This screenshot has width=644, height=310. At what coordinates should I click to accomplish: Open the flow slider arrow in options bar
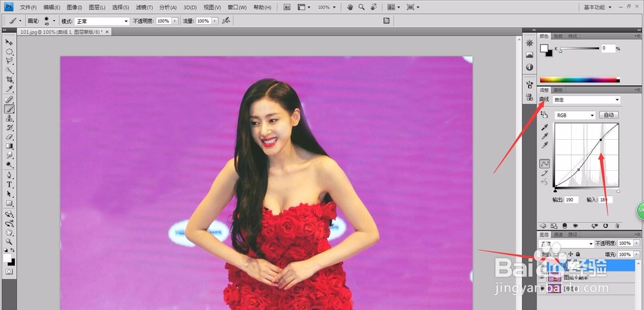214,21
